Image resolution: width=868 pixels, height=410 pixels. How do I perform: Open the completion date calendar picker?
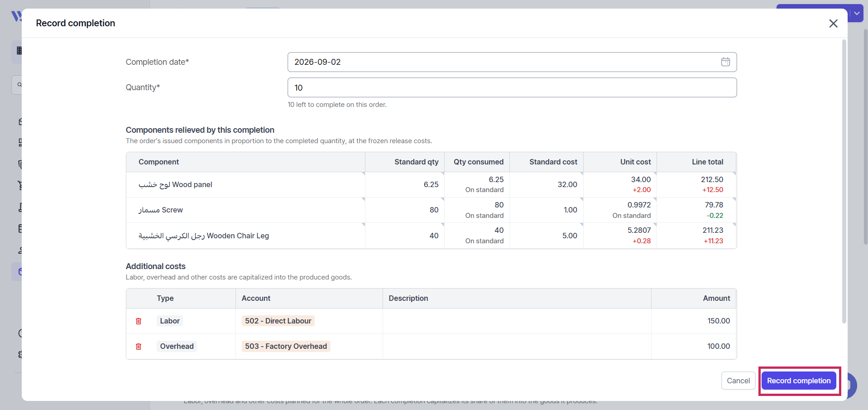point(725,62)
